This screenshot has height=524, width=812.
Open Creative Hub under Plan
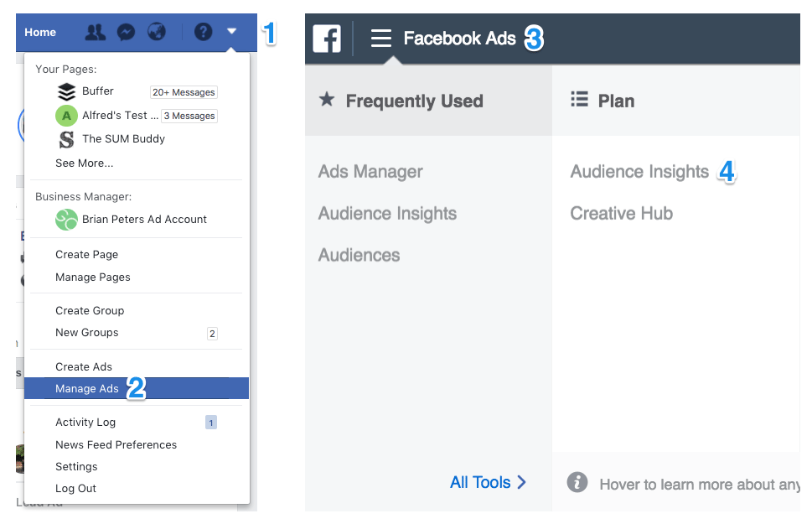pos(621,213)
